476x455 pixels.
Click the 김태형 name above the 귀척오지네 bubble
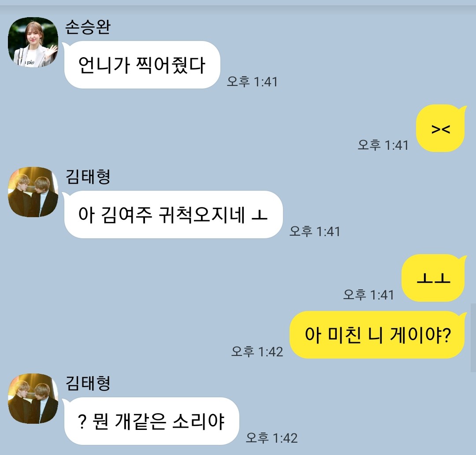point(88,177)
